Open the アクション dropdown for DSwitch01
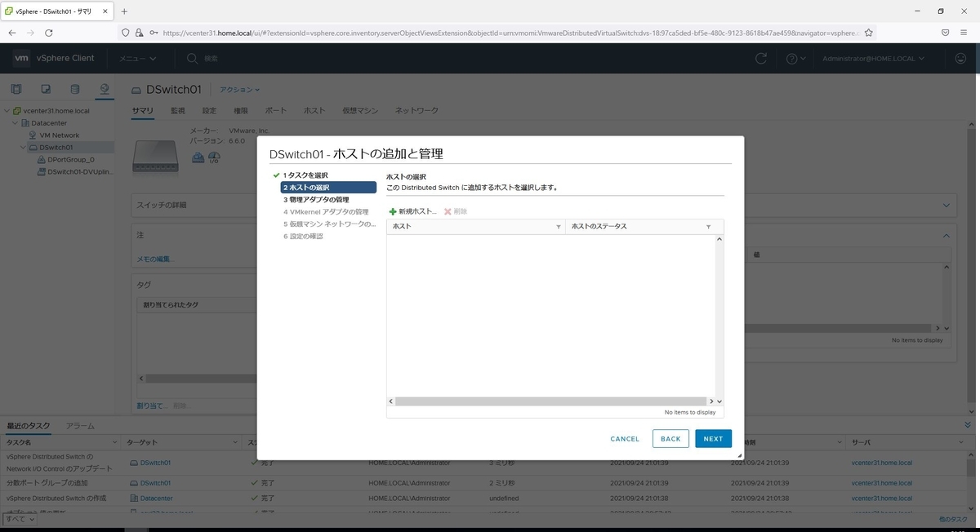 point(239,90)
